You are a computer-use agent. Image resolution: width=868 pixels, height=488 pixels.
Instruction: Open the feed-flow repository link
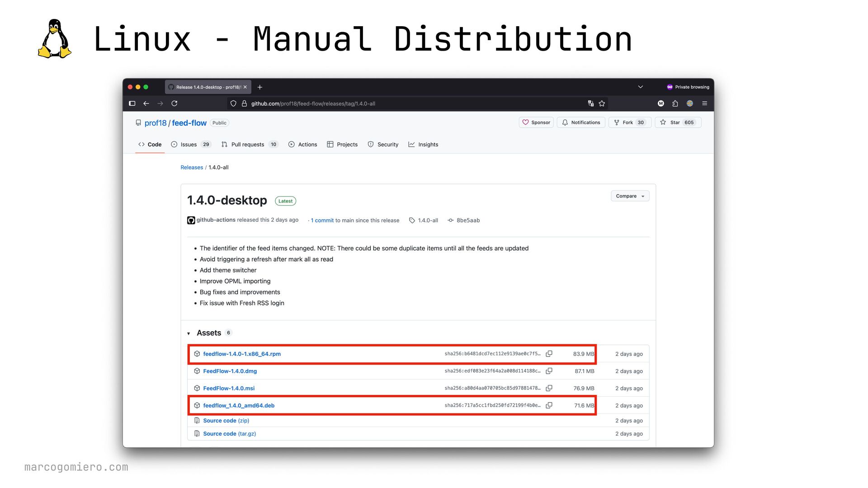[x=189, y=123]
